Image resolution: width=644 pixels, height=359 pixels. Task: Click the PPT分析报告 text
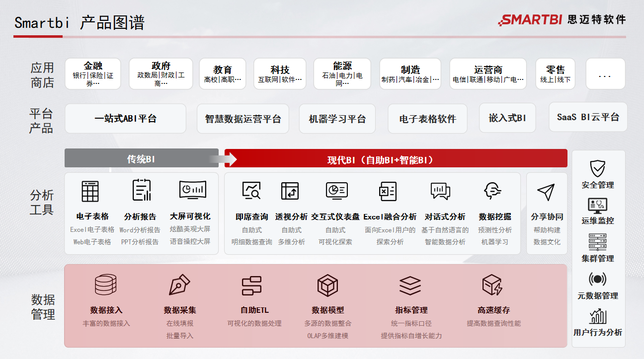(x=140, y=242)
